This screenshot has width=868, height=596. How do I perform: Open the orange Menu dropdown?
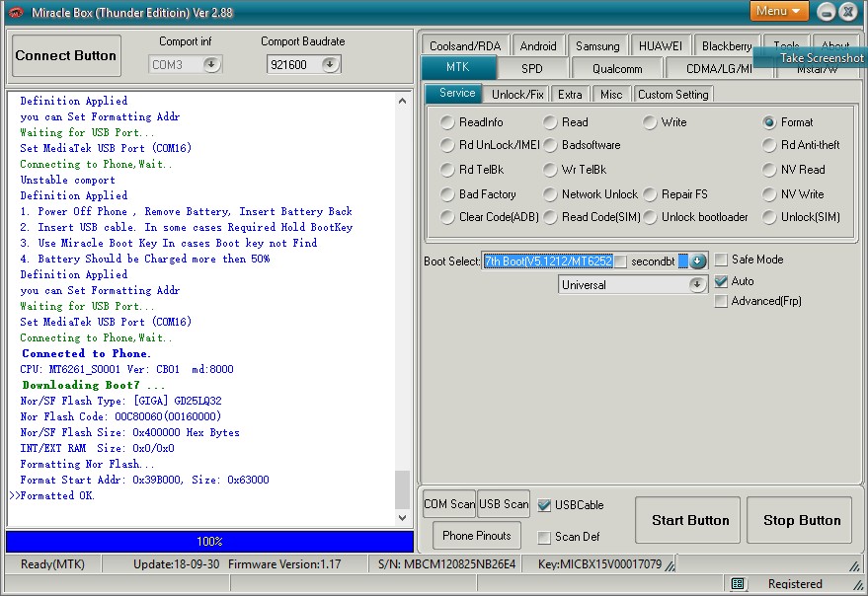(x=779, y=11)
